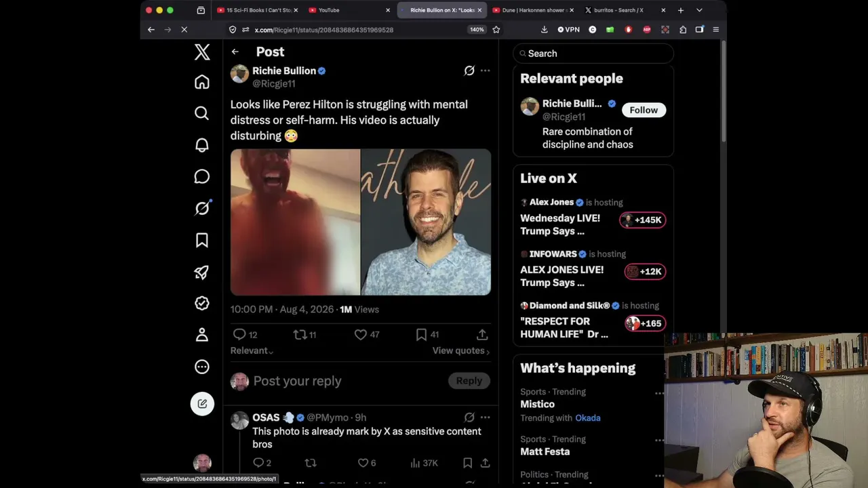Click the 10:00 PM Aug 4, 2026 timestamp
The width and height of the screenshot is (868, 488).
tap(282, 310)
